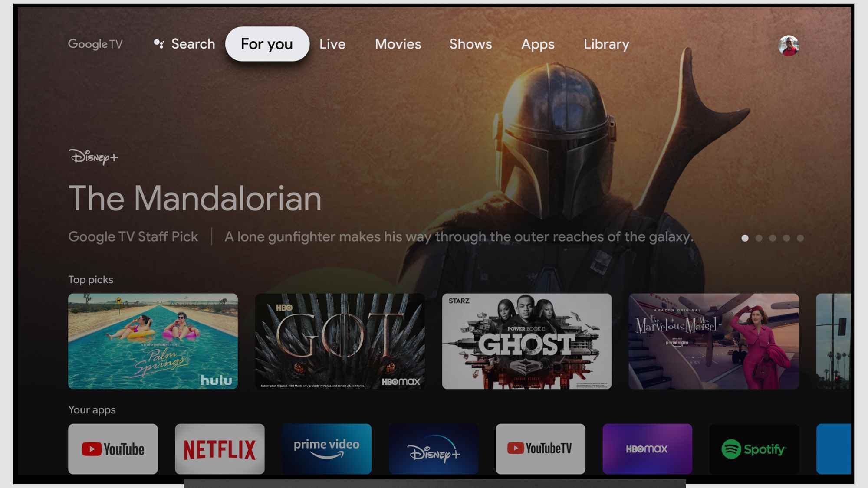Launch Prime Video app
Screen dimensions: 868x488
click(x=326, y=448)
